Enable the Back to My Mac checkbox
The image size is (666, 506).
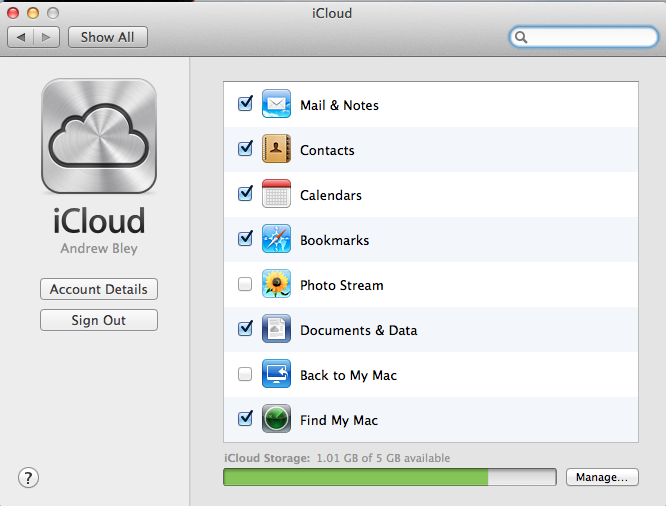pyautogui.click(x=245, y=374)
